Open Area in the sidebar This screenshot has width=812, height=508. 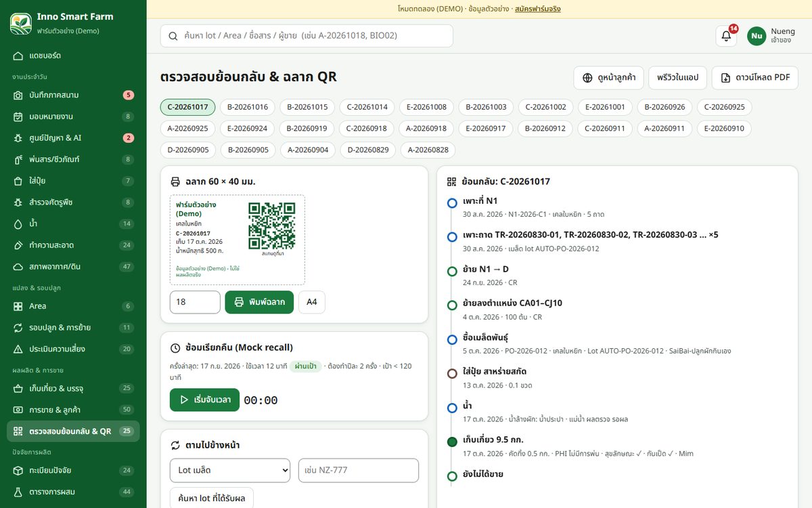click(73, 306)
